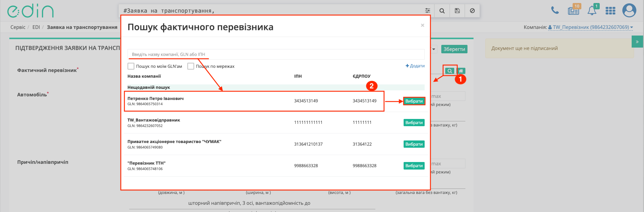Enable 'Пошук по моїм GLN'ам' checkbox
The height and width of the screenshot is (212, 644).
point(131,66)
